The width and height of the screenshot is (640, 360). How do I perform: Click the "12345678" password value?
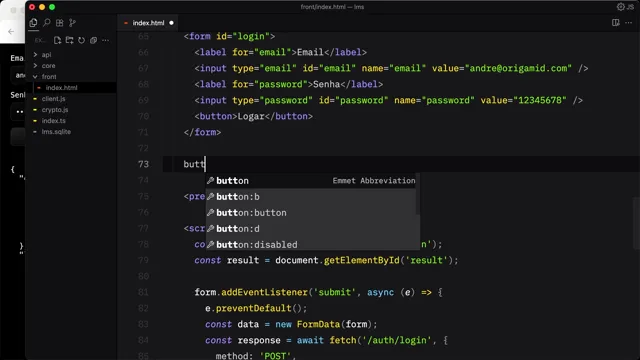tap(540, 100)
